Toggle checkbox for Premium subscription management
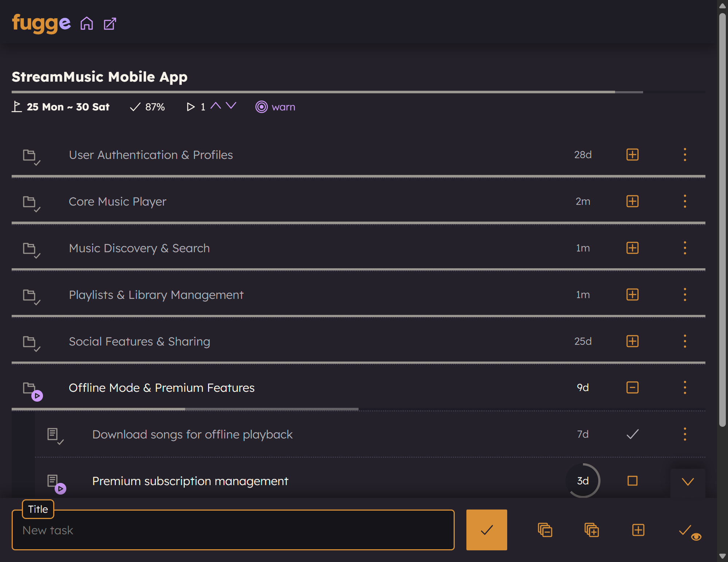728x562 pixels. click(x=632, y=481)
